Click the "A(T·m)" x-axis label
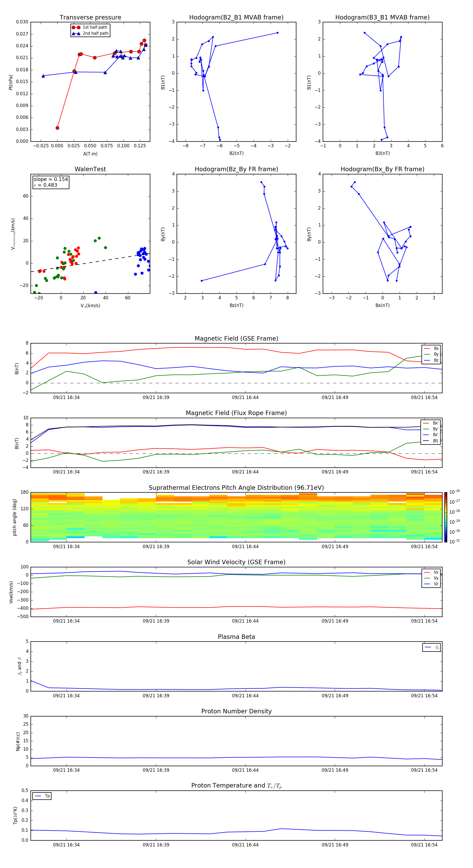 pyautogui.click(x=90, y=154)
